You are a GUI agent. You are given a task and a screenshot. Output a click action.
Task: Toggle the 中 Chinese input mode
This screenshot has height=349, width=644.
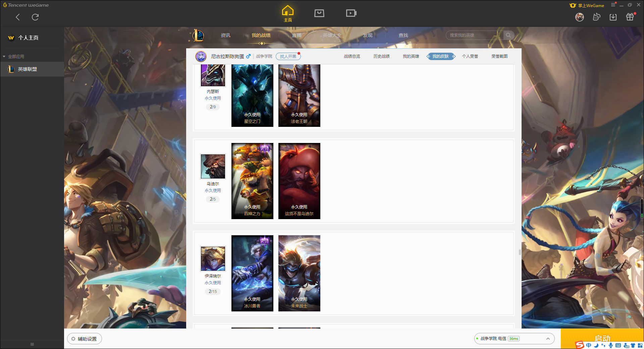tap(589, 345)
